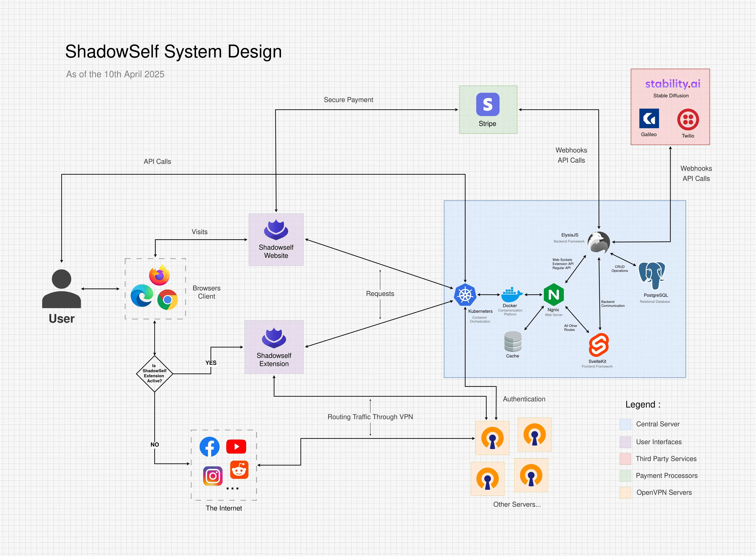Image resolution: width=756 pixels, height=556 pixels.
Task: Select the OpenVPN server linked to Authentication
Action: [x=492, y=438]
